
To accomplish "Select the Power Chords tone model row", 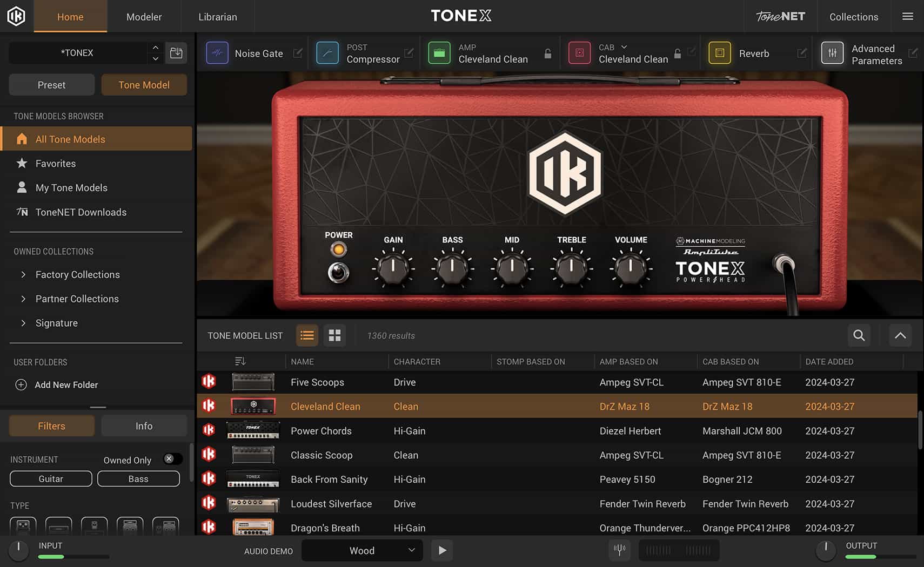I will [x=321, y=430].
